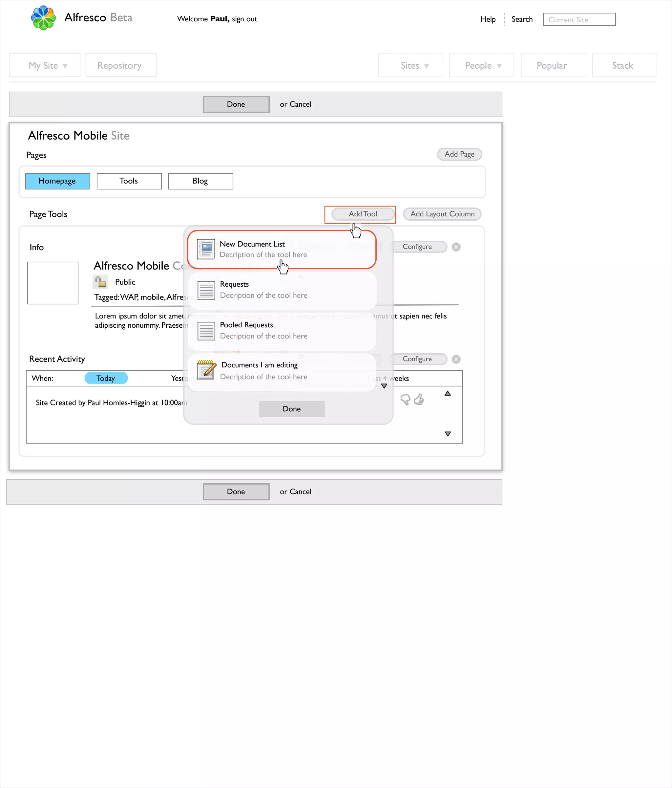Click the activity list scroll up arrow
672x788 pixels.
448,393
